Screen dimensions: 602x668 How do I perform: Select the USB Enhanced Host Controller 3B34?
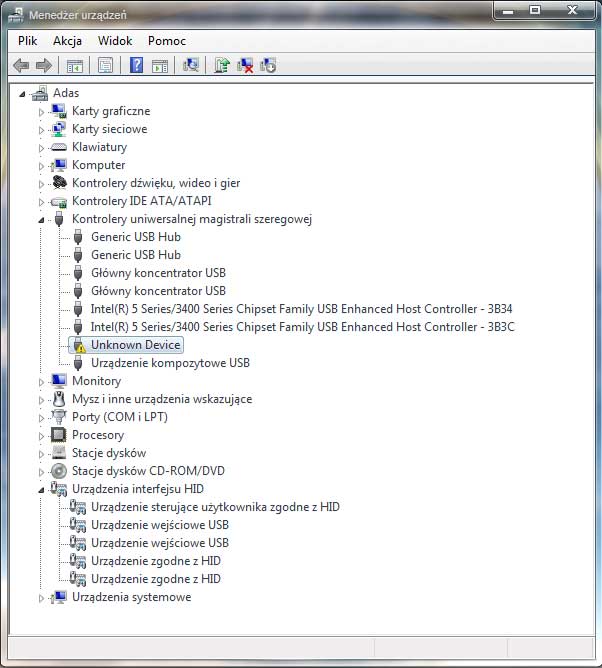pyautogui.click(x=301, y=309)
